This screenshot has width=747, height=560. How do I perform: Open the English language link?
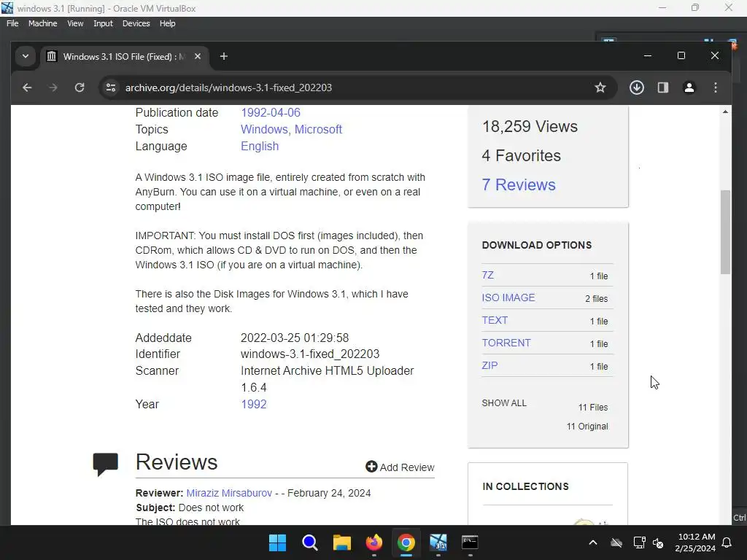click(260, 146)
